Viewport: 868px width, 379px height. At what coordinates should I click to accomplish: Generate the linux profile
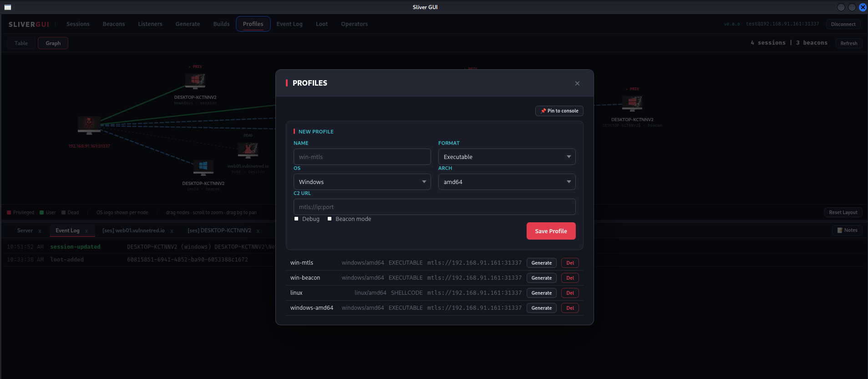[542, 293]
